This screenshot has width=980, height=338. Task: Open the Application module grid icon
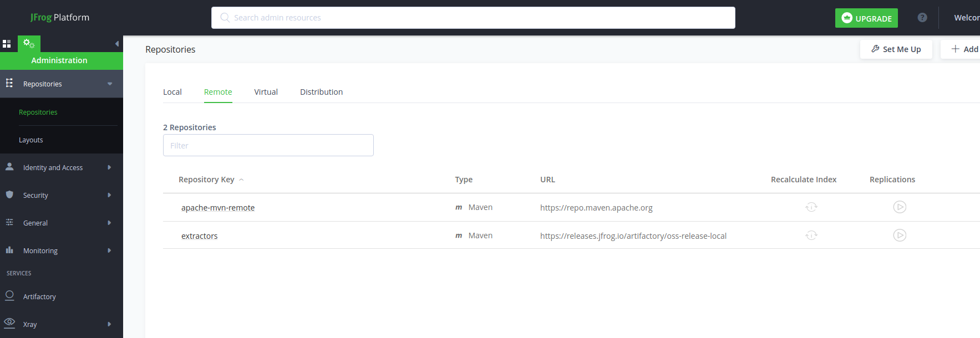click(x=7, y=44)
